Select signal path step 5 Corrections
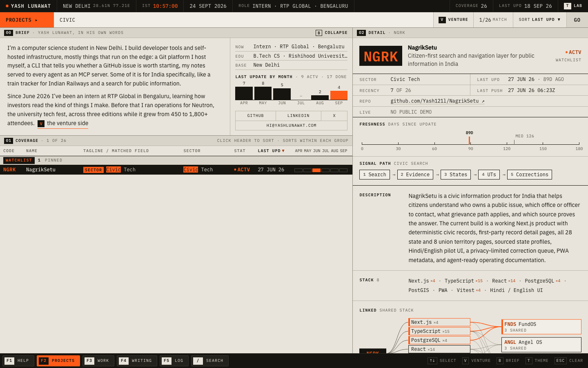This screenshot has width=588, height=368. tap(529, 175)
